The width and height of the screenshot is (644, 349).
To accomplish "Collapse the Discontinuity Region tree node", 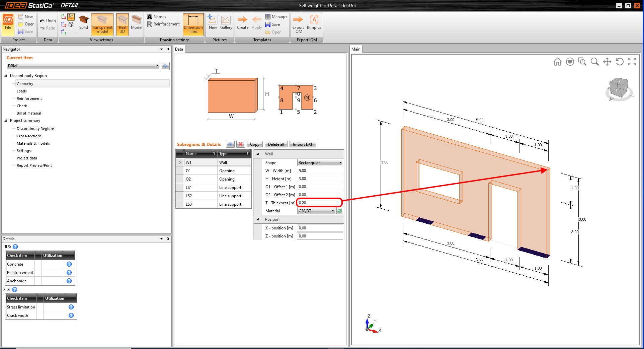I will tap(6, 76).
